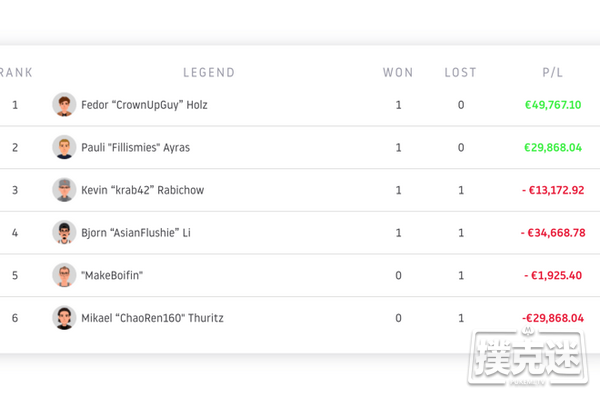600x398 pixels.
Task: Select the "MakeBoifin" player name
Action: (x=112, y=276)
